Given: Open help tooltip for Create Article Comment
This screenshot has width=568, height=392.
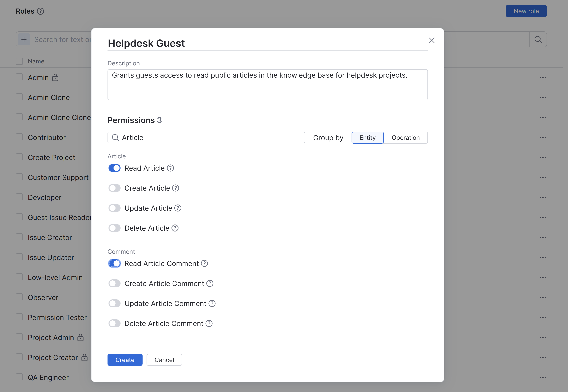Looking at the screenshot, I should pos(210,283).
